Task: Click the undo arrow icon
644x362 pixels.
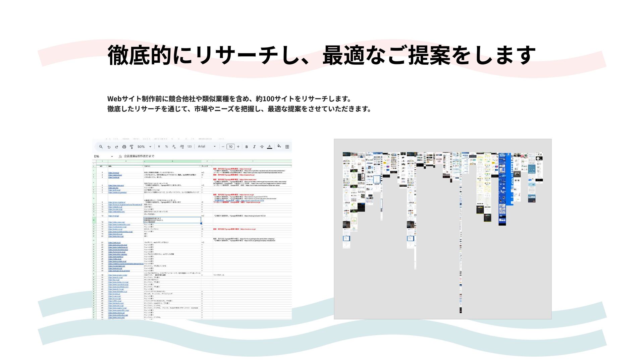Action: pyautogui.click(x=109, y=147)
